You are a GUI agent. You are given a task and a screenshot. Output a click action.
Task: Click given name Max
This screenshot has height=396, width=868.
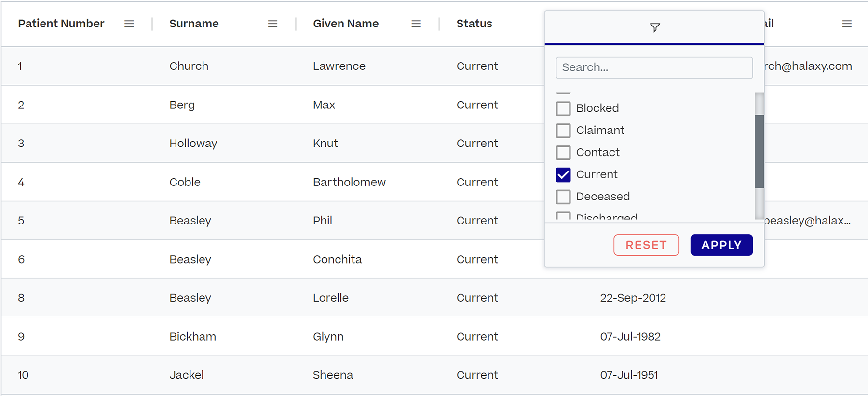click(x=324, y=105)
